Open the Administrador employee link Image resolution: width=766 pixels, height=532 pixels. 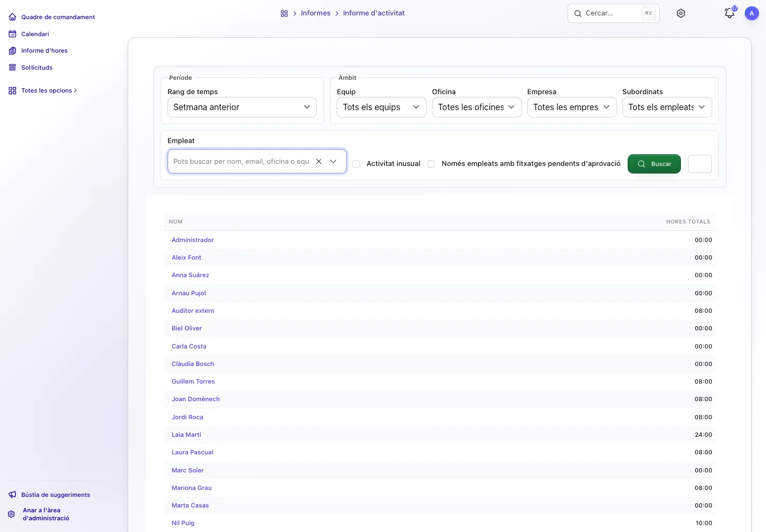coord(193,240)
